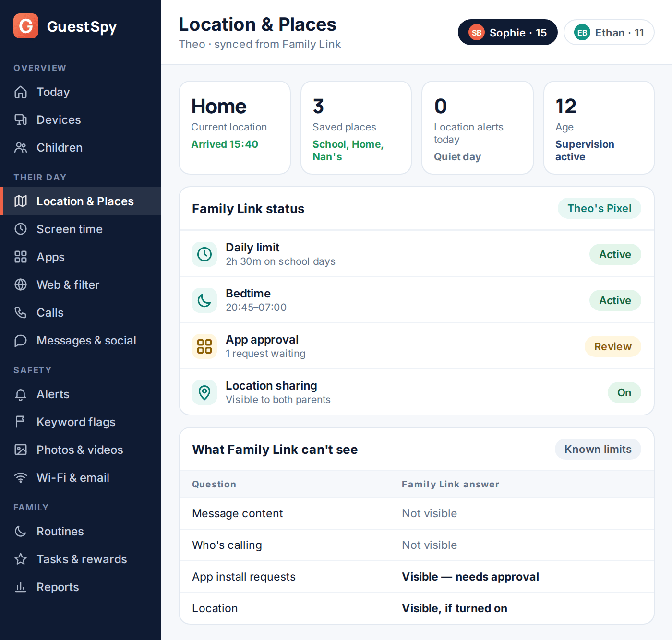Click the Bedtime moon icon in status list
The image size is (672, 640).
pyautogui.click(x=204, y=300)
